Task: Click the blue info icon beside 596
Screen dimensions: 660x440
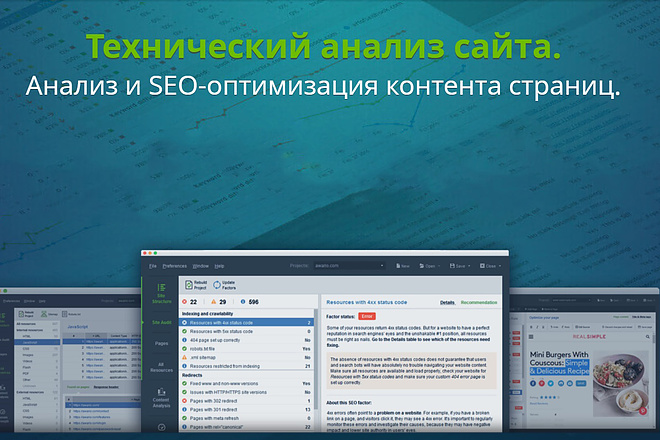Action: pos(243,302)
